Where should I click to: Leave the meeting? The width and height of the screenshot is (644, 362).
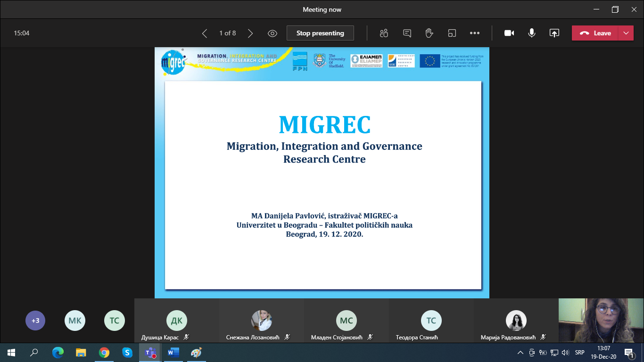595,33
